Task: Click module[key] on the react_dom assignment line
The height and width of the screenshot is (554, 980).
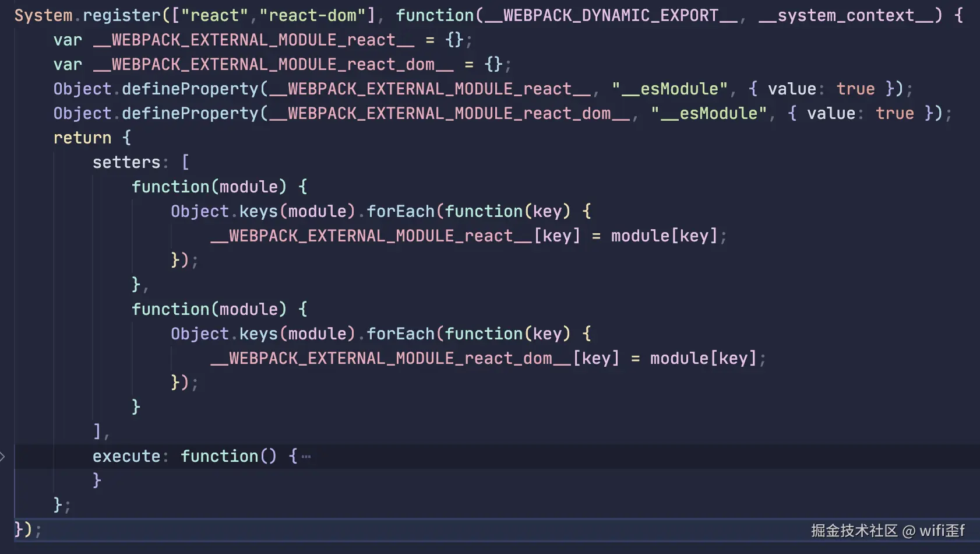Action: [x=704, y=358]
